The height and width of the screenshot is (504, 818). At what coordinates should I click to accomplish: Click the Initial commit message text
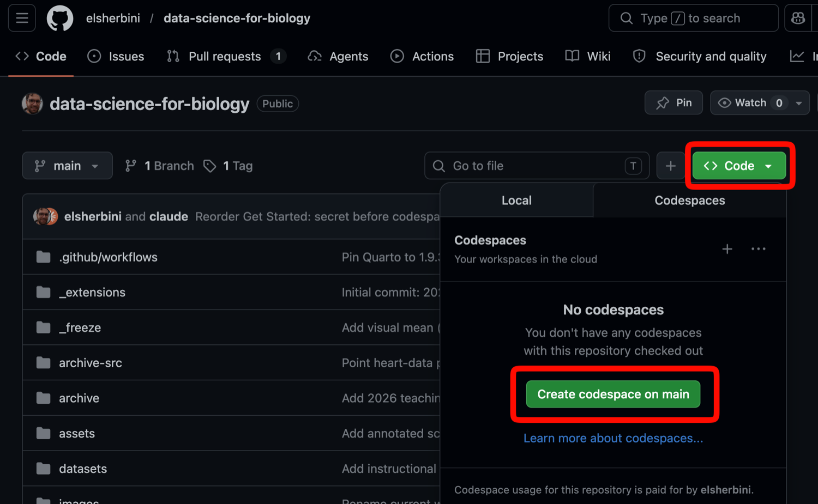[x=390, y=292]
